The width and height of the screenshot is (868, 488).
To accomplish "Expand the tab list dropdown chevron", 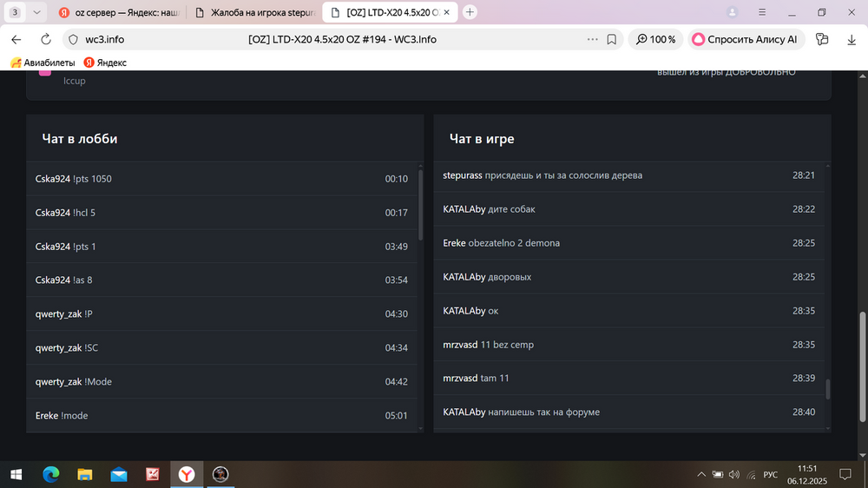I will coord(36,12).
